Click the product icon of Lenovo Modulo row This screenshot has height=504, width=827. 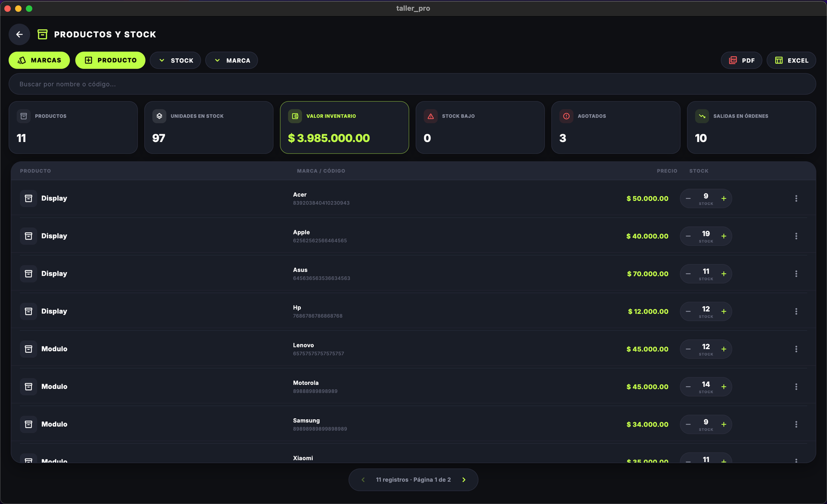[x=28, y=350]
